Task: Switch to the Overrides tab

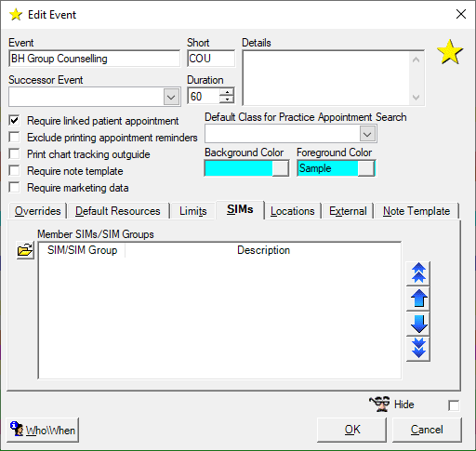Action: [38, 211]
